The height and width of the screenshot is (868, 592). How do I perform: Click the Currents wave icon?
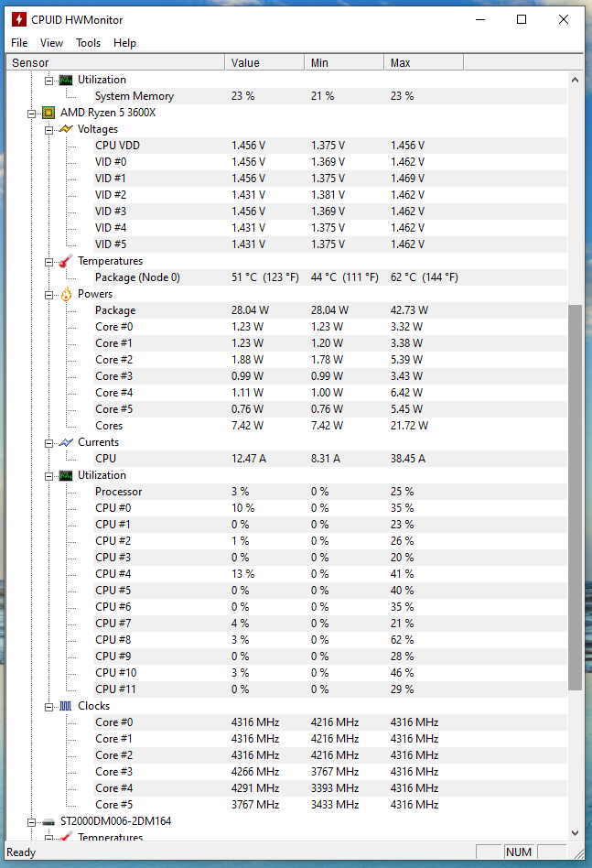coord(66,442)
